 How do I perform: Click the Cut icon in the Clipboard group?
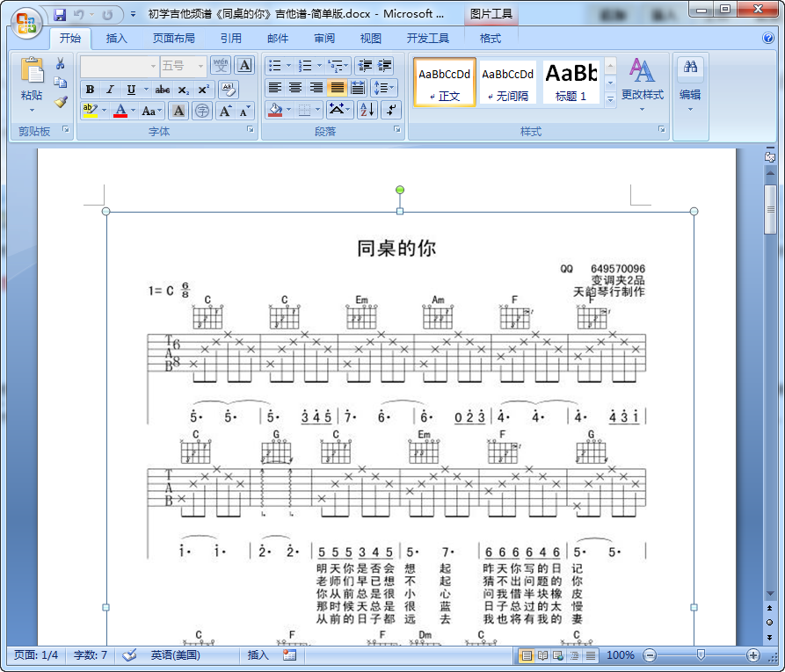tap(58, 61)
